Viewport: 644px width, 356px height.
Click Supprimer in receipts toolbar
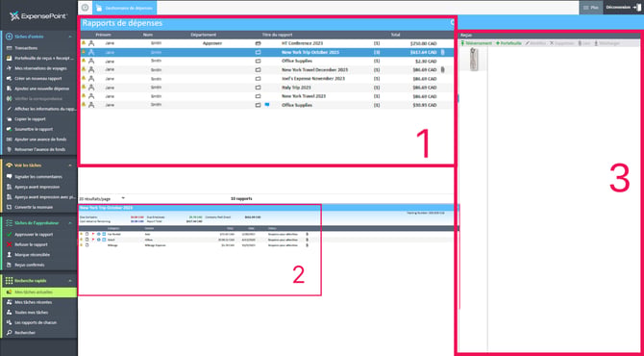pos(561,43)
